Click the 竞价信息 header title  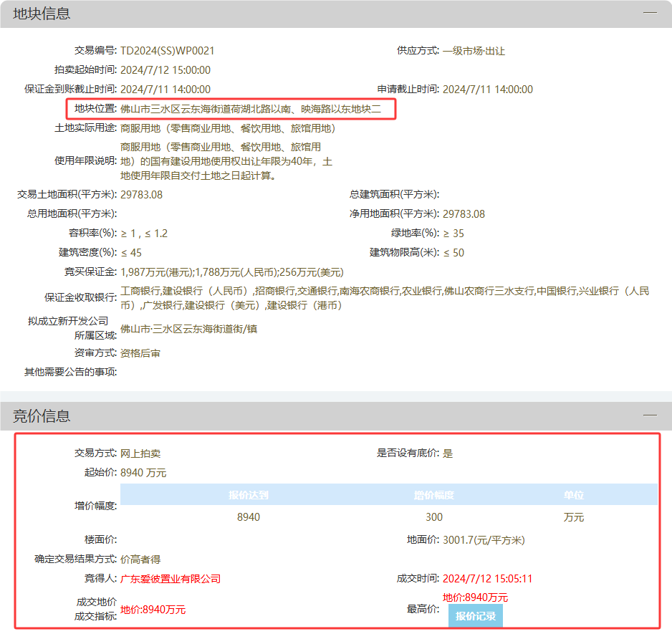(x=42, y=415)
